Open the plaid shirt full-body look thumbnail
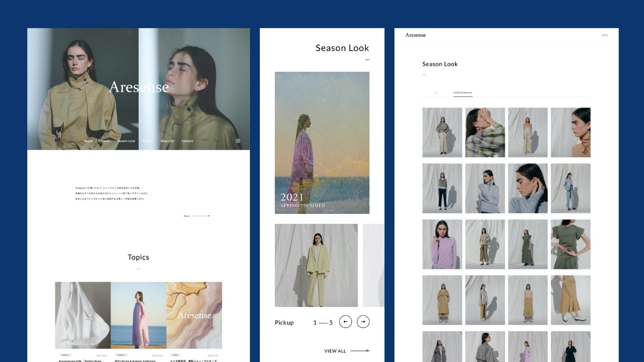Screen dimensions: 644x362 pos(442,132)
